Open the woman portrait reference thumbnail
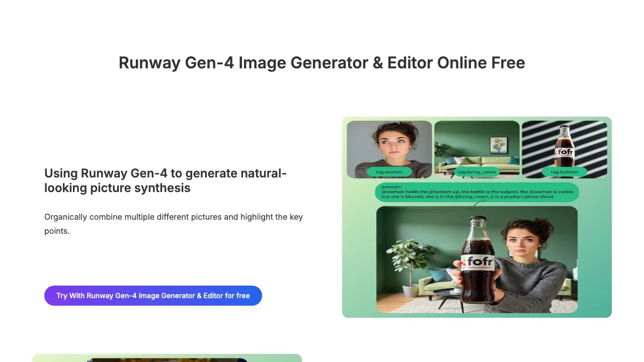 coord(389,149)
